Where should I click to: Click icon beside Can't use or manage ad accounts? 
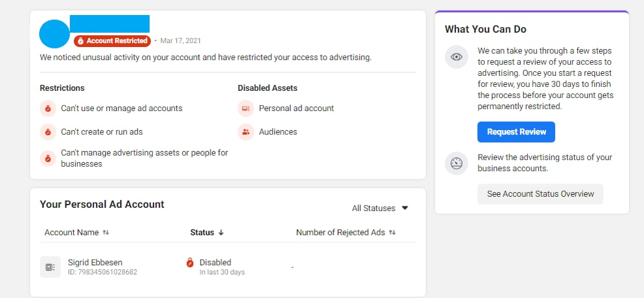(48, 108)
